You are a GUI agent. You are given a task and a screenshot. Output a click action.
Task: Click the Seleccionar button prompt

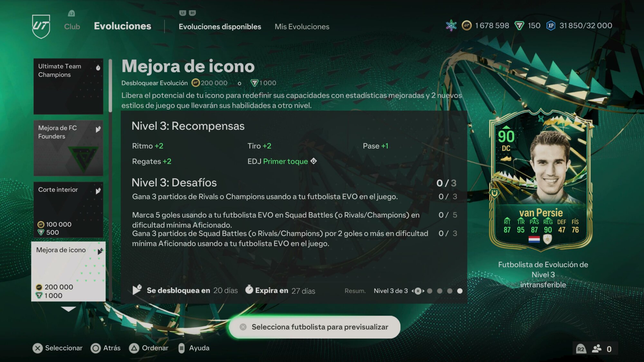pos(58,348)
